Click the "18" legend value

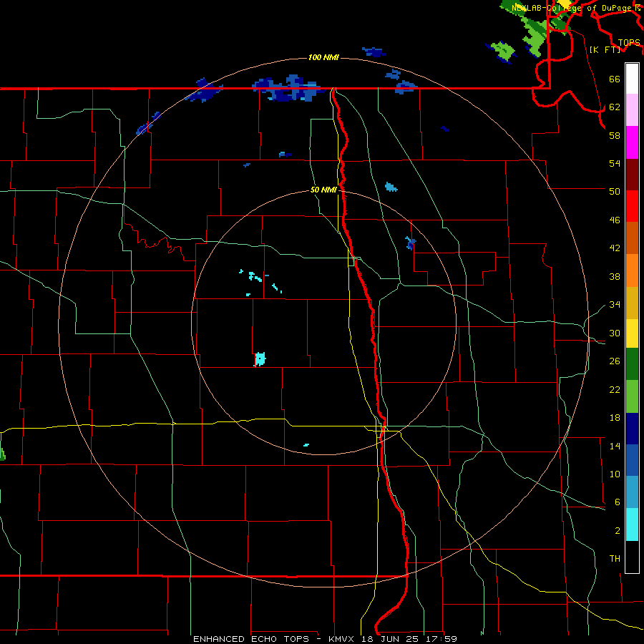coord(615,418)
